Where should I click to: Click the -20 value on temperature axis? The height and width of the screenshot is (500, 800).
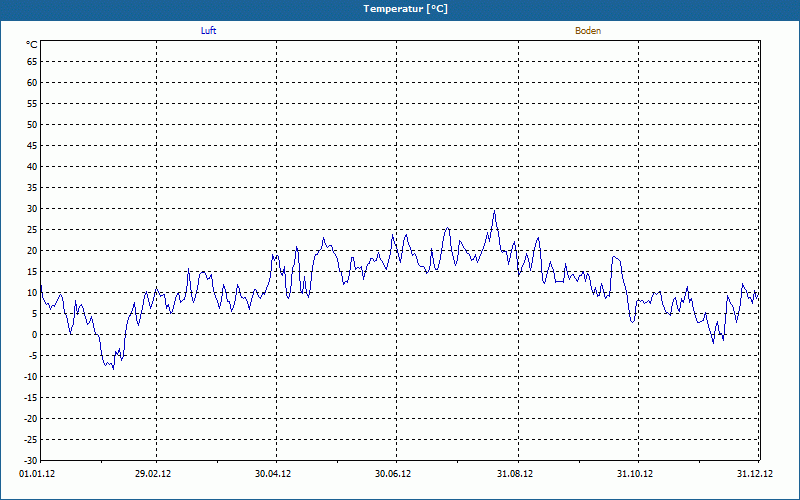(31, 419)
